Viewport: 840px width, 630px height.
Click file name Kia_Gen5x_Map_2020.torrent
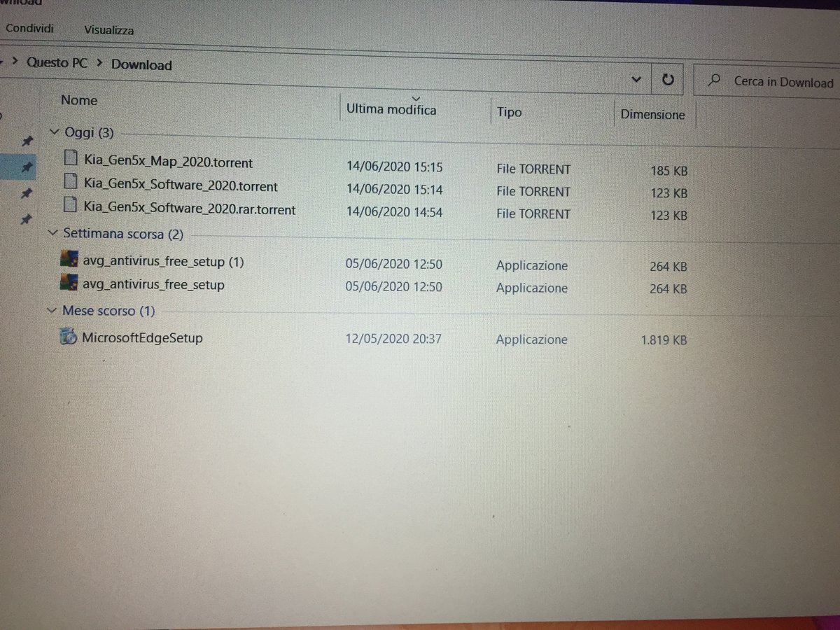click(x=168, y=162)
